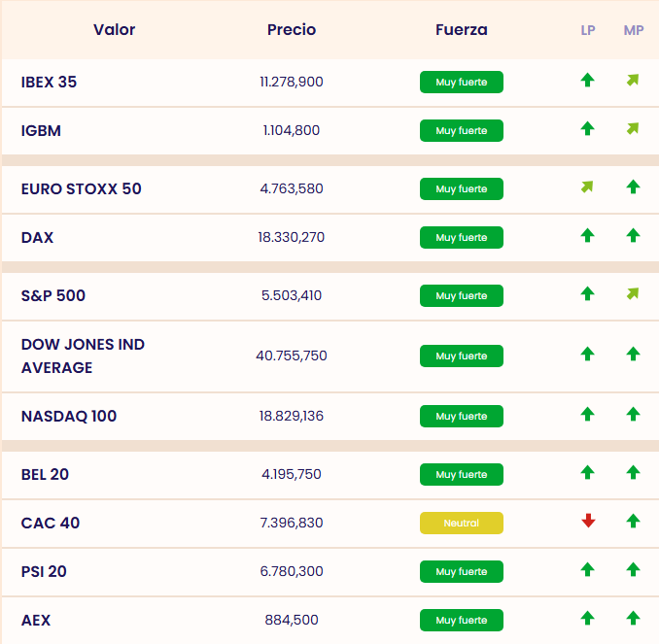Open the IBEX 35 index link

49,83
